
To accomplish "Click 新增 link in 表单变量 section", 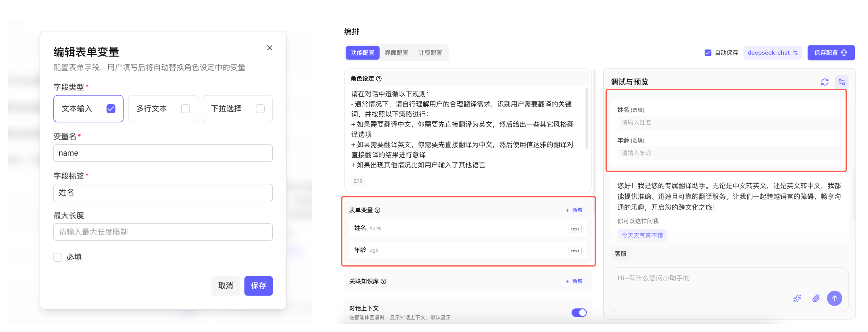I will click(x=574, y=210).
